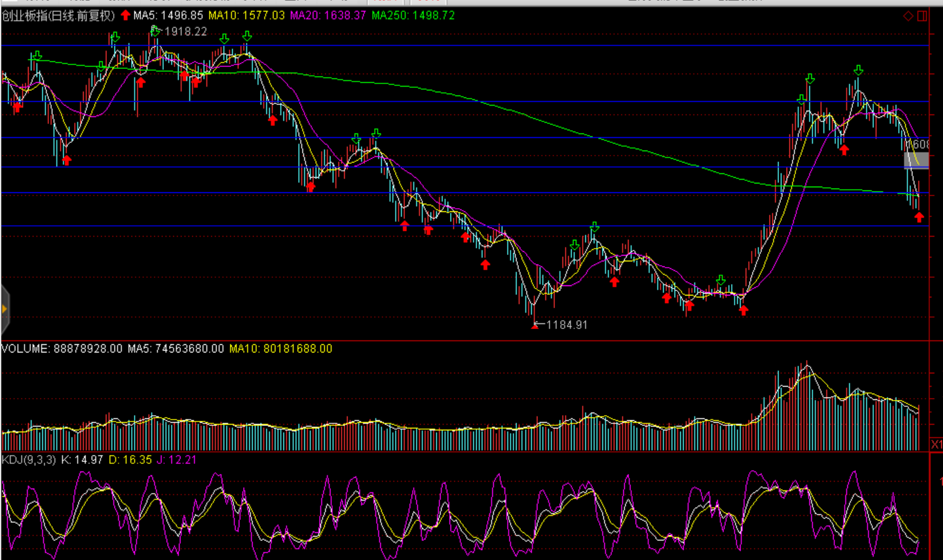
Task: Click the red diamond icon at top right
Action: pos(908,16)
